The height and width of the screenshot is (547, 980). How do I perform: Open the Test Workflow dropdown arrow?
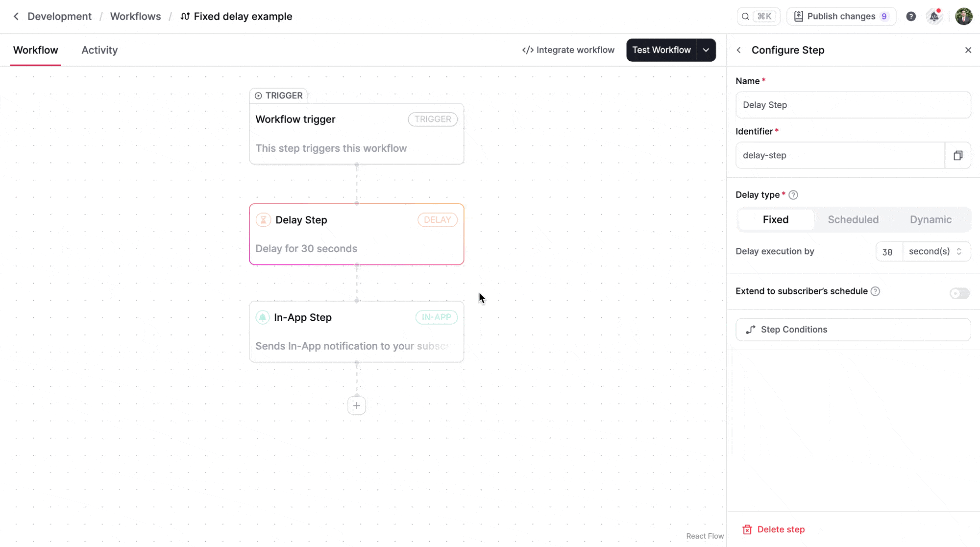pos(706,49)
